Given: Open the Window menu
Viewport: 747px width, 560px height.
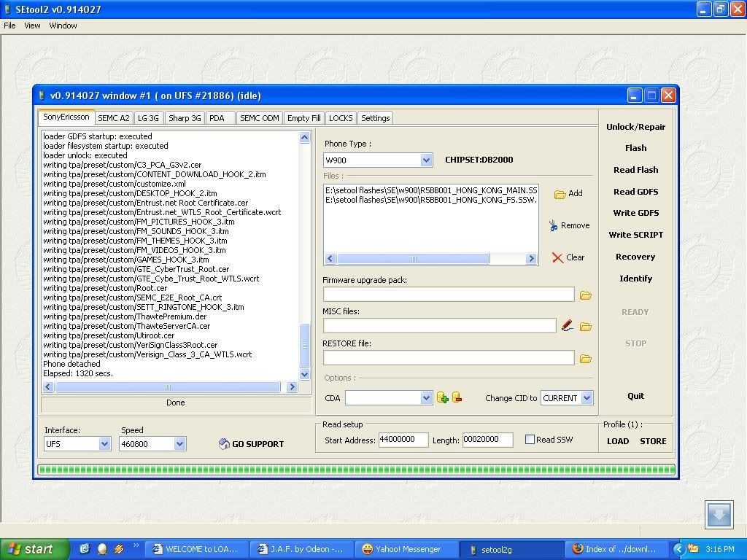Looking at the screenshot, I should [63, 26].
